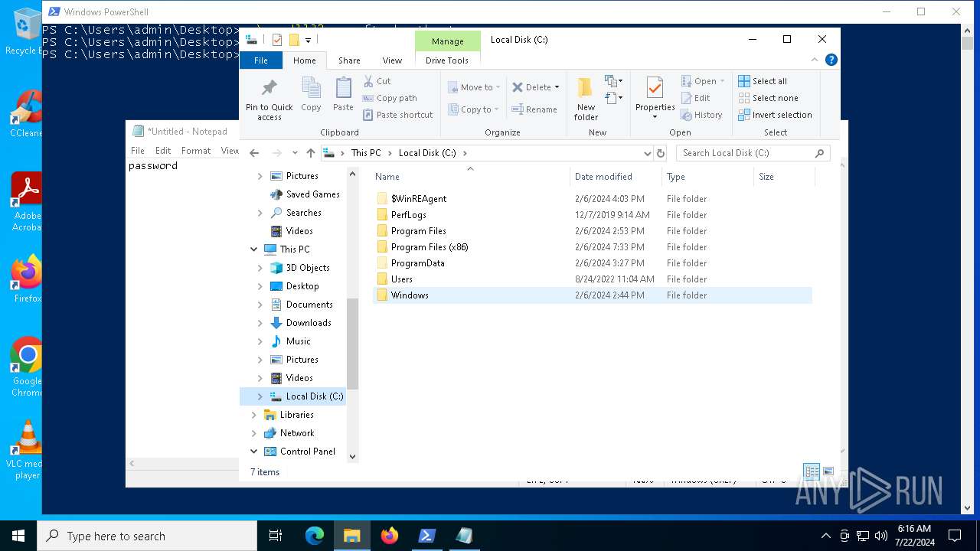Show file History
The width and height of the screenshot is (980, 551).
[701, 115]
